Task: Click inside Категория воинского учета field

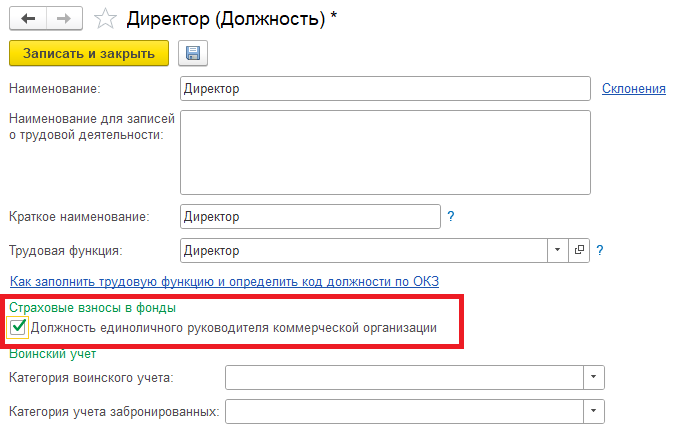Action: click(x=404, y=377)
